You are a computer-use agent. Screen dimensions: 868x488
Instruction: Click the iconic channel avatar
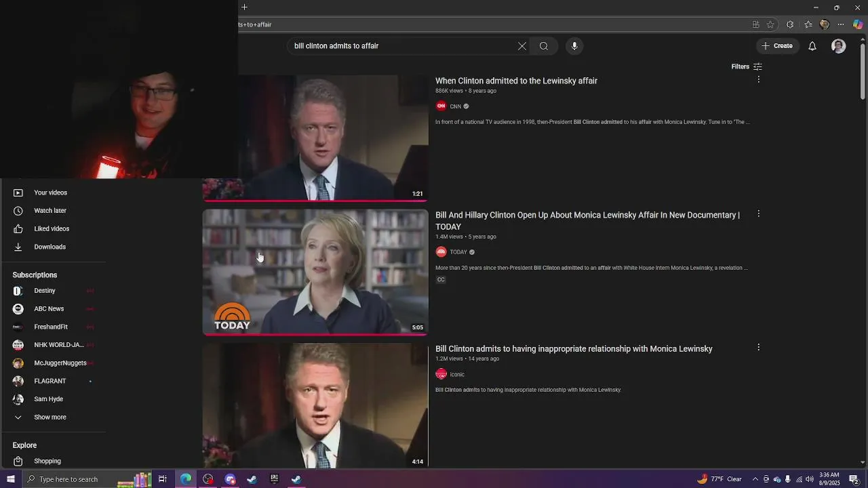click(x=441, y=374)
